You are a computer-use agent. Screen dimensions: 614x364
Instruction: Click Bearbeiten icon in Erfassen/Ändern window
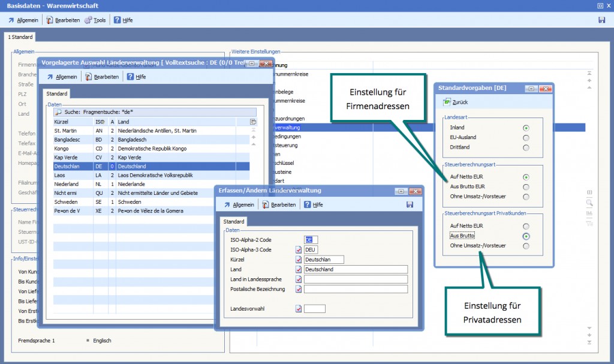266,205
